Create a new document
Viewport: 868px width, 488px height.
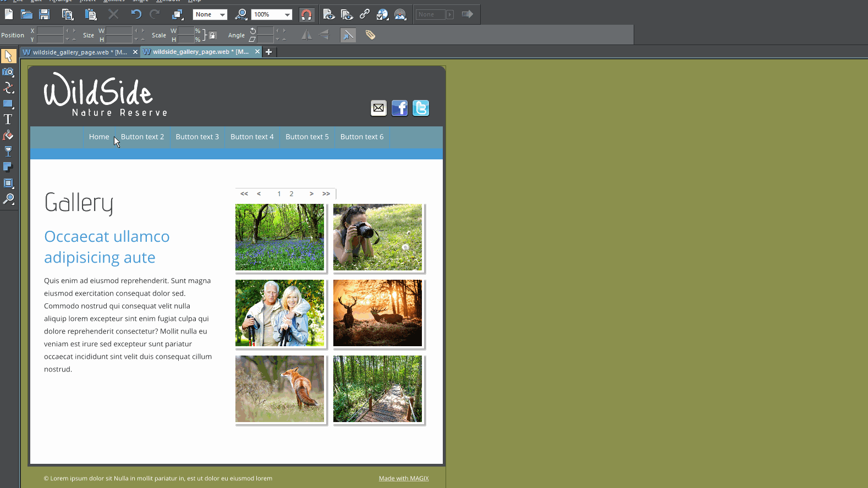tap(9, 14)
